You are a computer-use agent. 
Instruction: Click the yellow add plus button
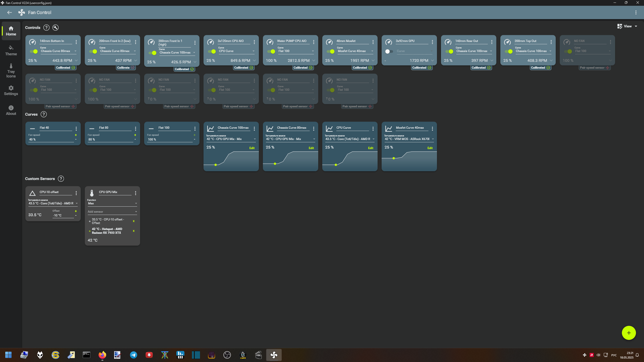tap(629, 333)
